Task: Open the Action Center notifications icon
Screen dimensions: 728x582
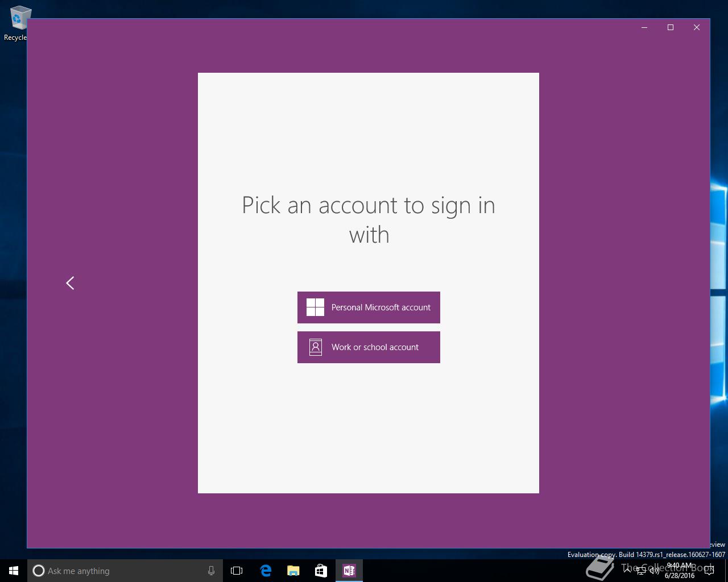Action: [x=709, y=571]
